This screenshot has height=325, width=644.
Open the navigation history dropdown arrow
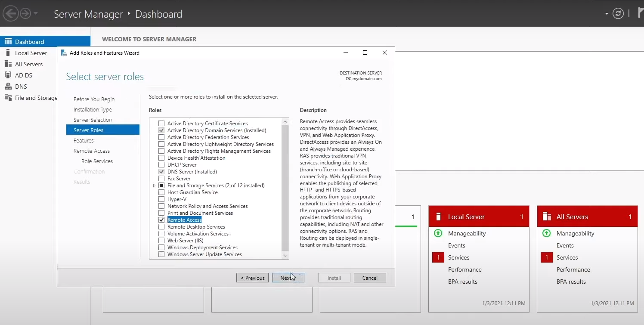coord(36,13)
